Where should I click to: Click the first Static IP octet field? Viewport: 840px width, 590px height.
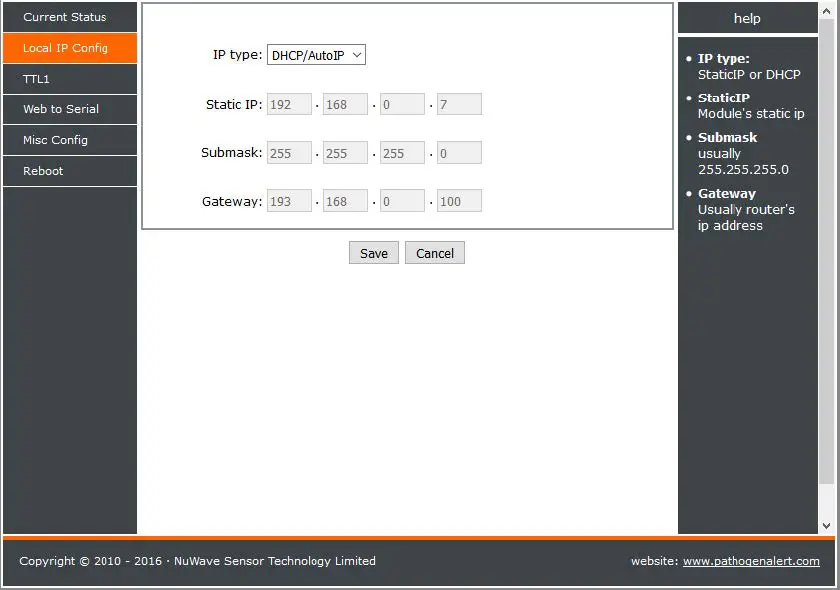pyautogui.click(x=289, y=103)
